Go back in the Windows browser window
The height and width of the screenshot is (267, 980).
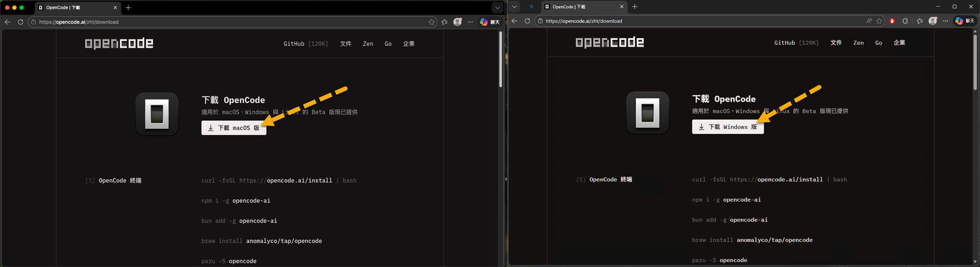click(x=514, y=21)
